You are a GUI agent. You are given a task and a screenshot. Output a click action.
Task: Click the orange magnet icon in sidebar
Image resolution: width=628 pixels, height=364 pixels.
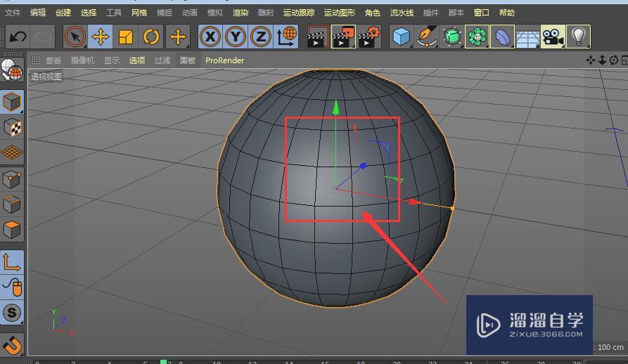pyautogui.click(x=12, y=345)
